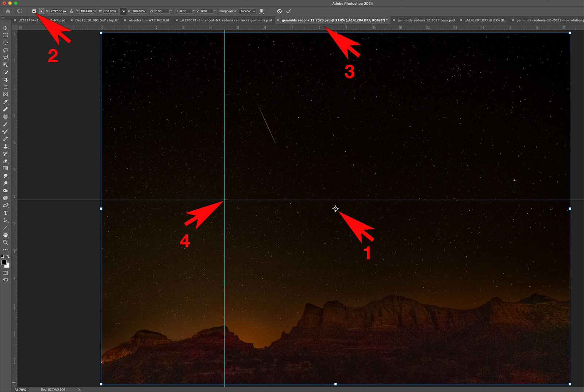Select the Move tool
Screen dimensions: 584x392
5,28
